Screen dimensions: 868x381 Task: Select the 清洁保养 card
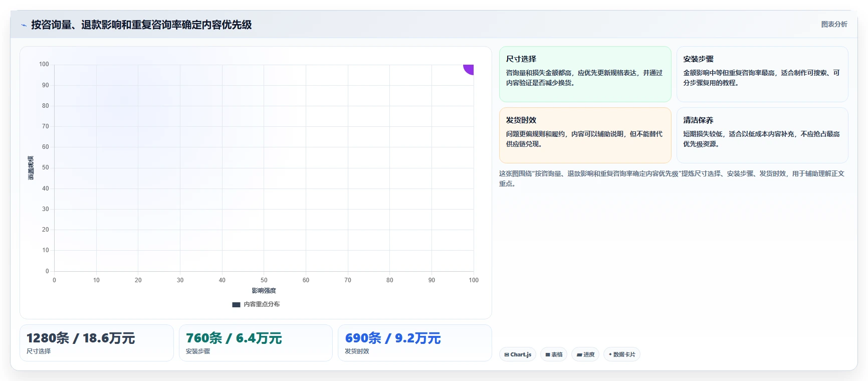coord(762,135)
